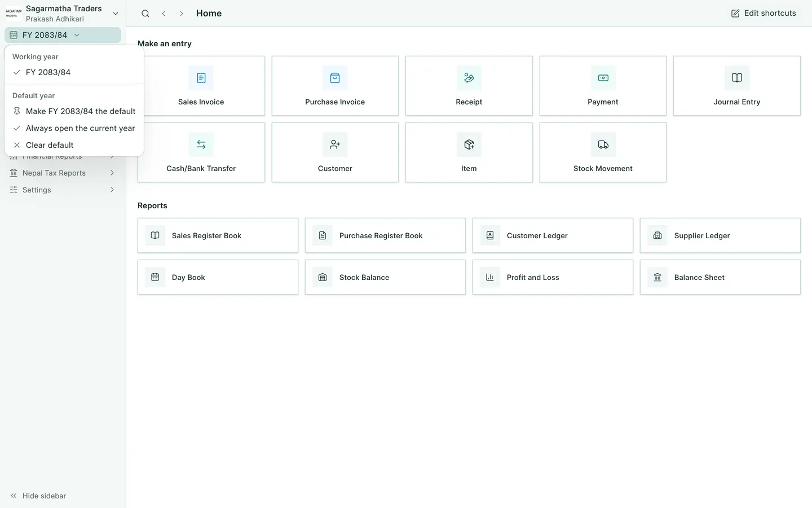Image resolution: width=812 pixels, height=508 pixels.
Task: Click the Profit and Loss chart icon
Action: point(490,277)
